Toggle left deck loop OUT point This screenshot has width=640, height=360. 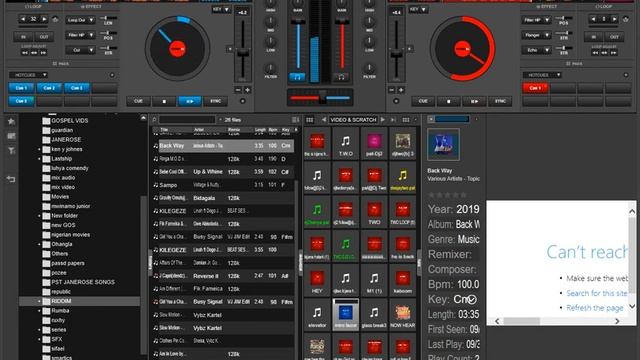click(x=44, y=37)
